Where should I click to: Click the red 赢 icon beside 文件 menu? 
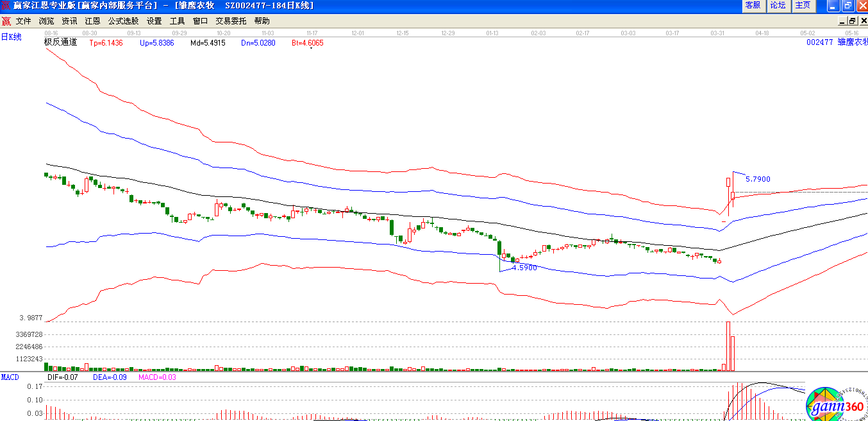click(6, 21)
